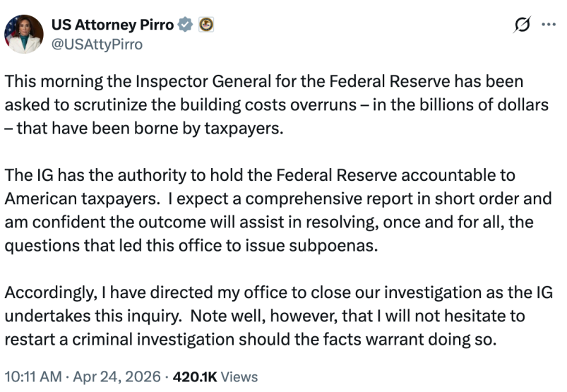
Task: Open the @USAttyPirro handle link
Action: tap(97, 44)
